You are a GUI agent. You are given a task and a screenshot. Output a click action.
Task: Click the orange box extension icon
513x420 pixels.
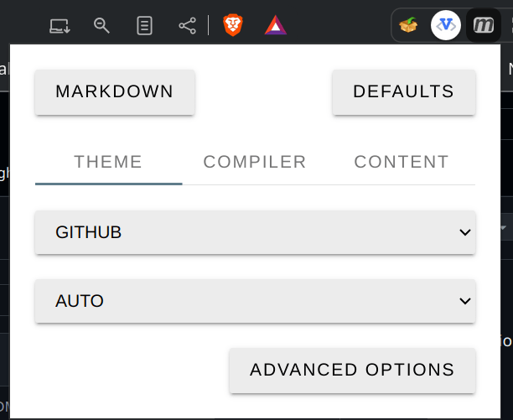click(x=409, y=26)
